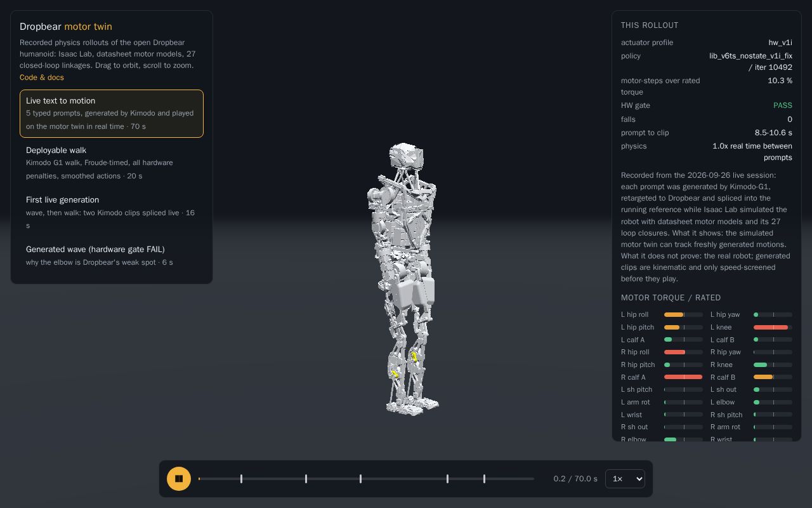This screenshot has width=812, height=508.
Task: Click the R calf B torque bar
Action: click(773, 377)
